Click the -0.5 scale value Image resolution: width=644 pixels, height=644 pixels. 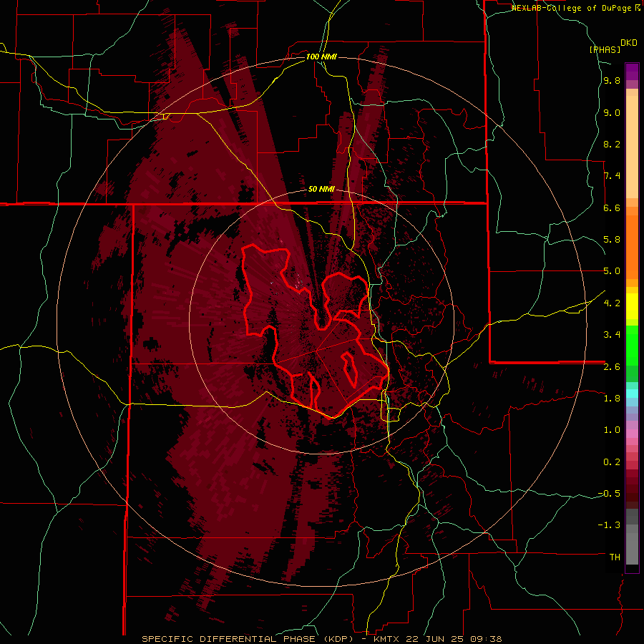[609, 493]
